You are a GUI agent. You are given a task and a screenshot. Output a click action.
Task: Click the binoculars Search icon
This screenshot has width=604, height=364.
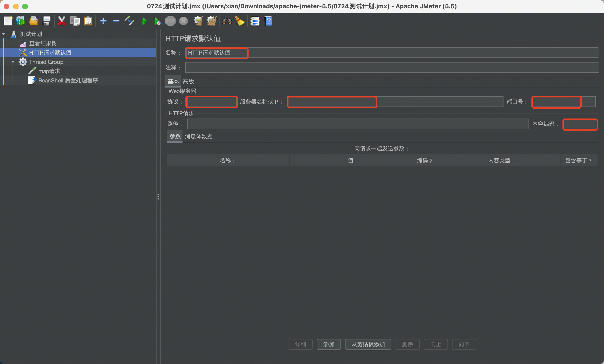coord(227,21)
